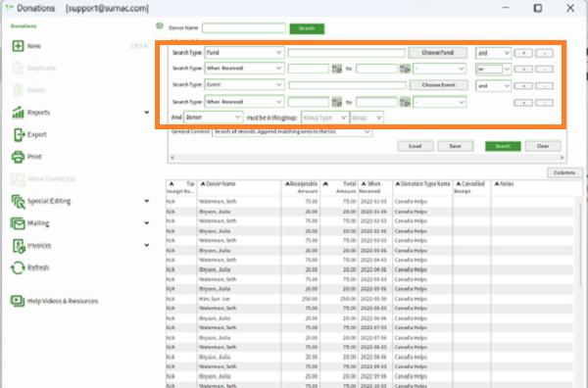Click the Choose Fund button
The width and height of the screenshot is (588, 388).
pyautogui.click(x=438, y=53)
